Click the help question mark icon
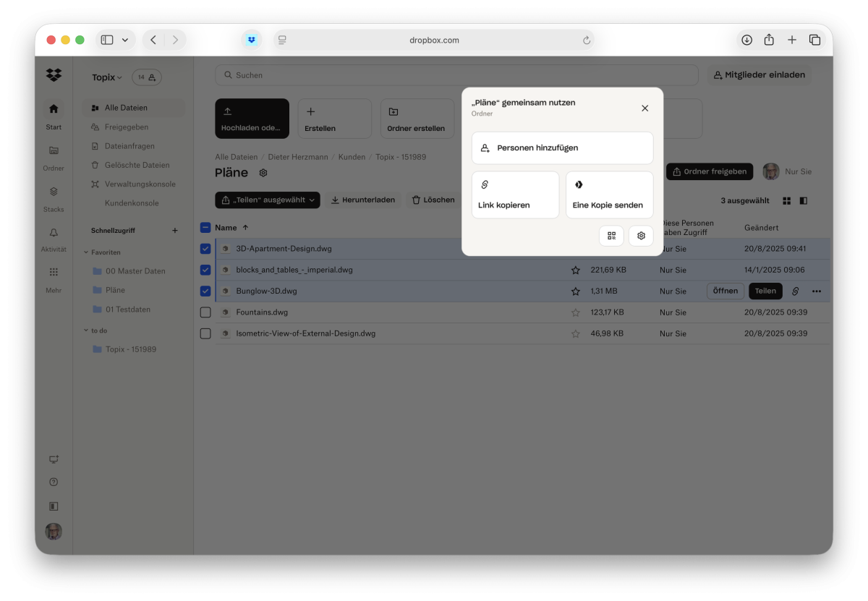Image resolution: width=868 pixels, height=601 pixels. (x=54, y=482)
